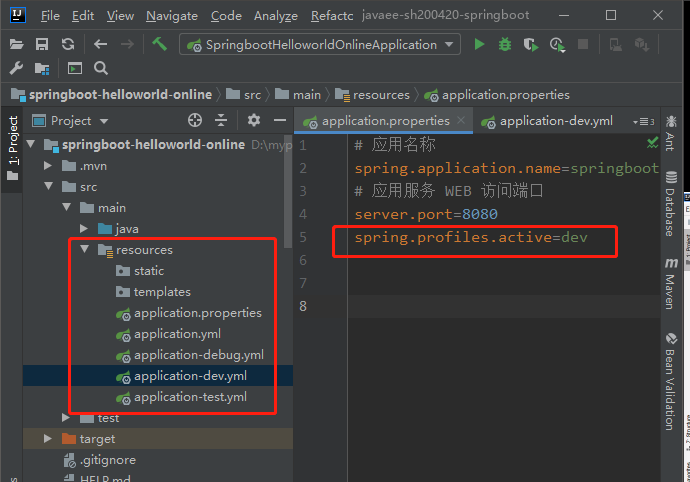This screenshot has height=482, width=690.
Task: Open the Navigate menu
Action: click(x=172, y=16)
